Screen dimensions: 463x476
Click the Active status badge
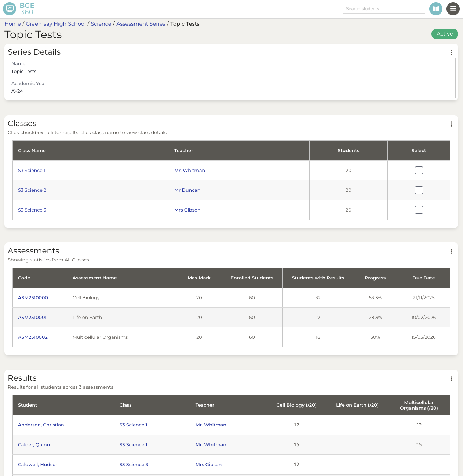[x=444, y=34]
